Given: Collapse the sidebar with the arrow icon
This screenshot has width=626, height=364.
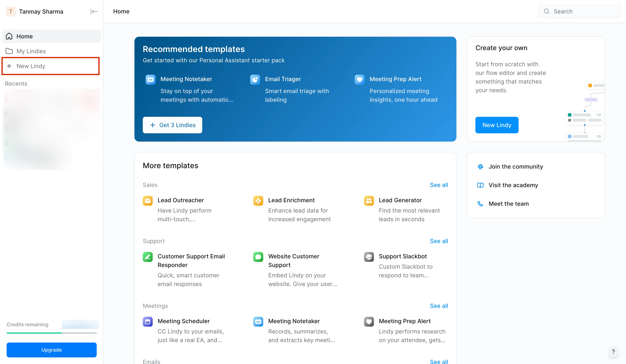Looking at the screenshot, I should coord(94,11).
